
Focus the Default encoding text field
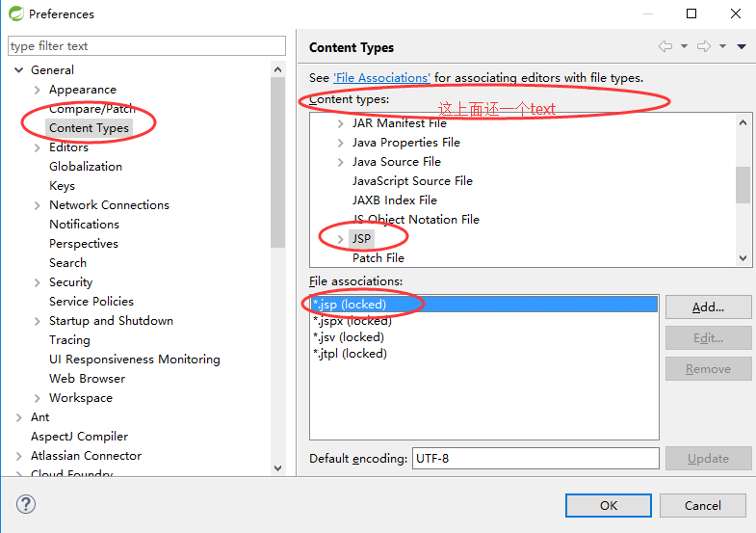[535, 459]
